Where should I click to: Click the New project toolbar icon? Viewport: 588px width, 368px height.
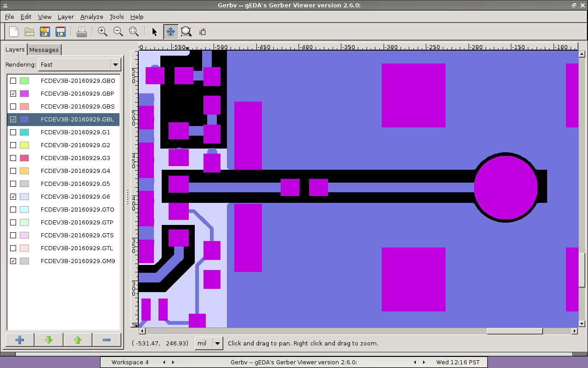point(14,32)
